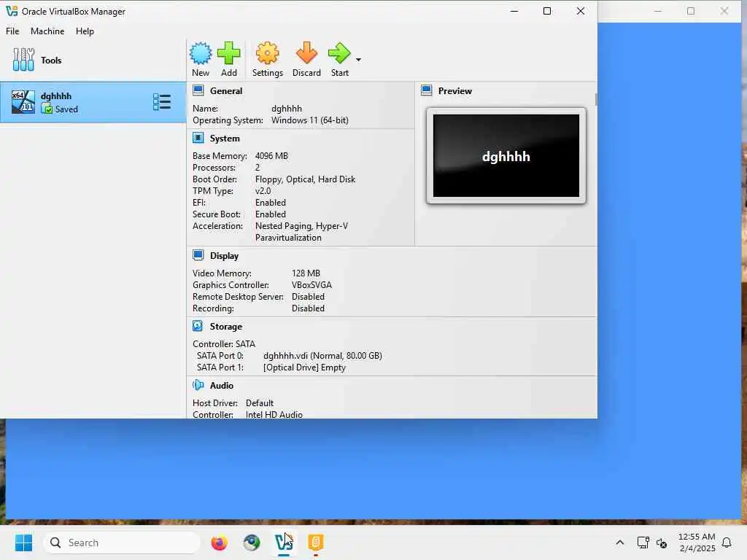
Task: Open the Tools icon in sidebar
Action: click(x=23, y=60)
